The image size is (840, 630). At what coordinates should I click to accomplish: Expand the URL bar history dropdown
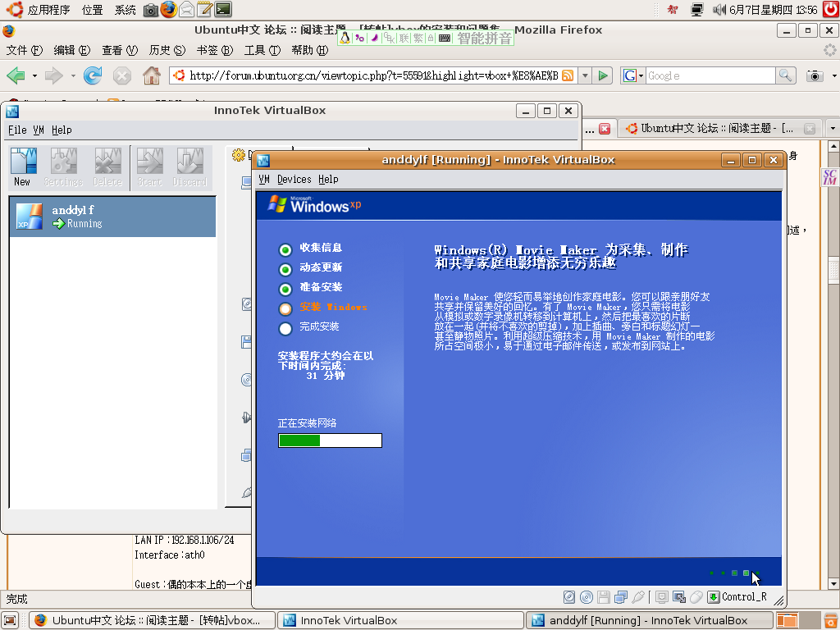pos(585,75)
